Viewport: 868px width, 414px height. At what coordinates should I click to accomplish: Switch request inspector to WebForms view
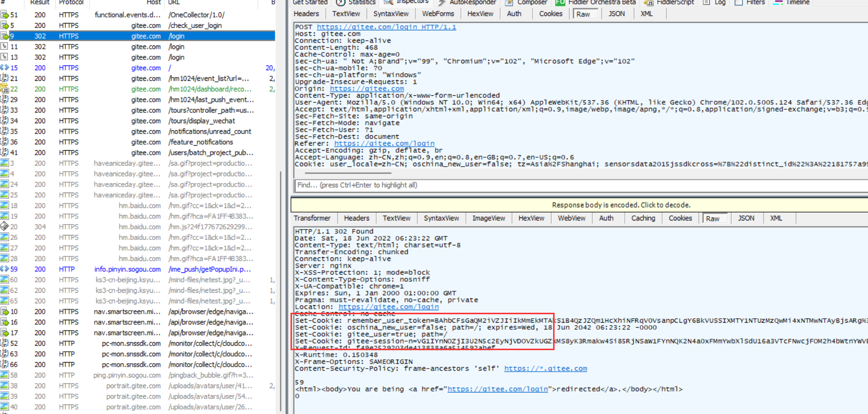click(438, 14)
